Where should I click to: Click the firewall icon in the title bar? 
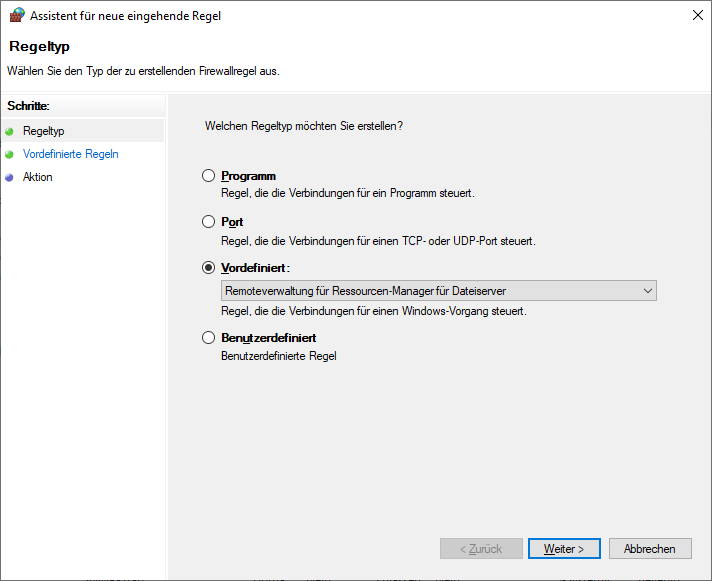[16, 15]
